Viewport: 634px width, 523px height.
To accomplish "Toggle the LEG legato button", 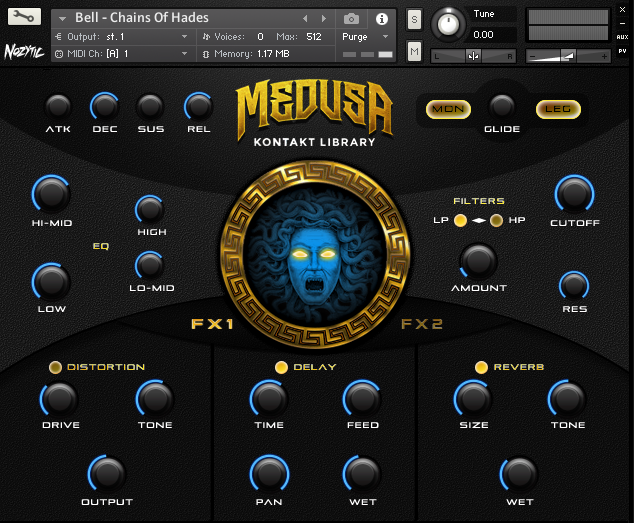I will pyautogui.click(x=558, y=109).
